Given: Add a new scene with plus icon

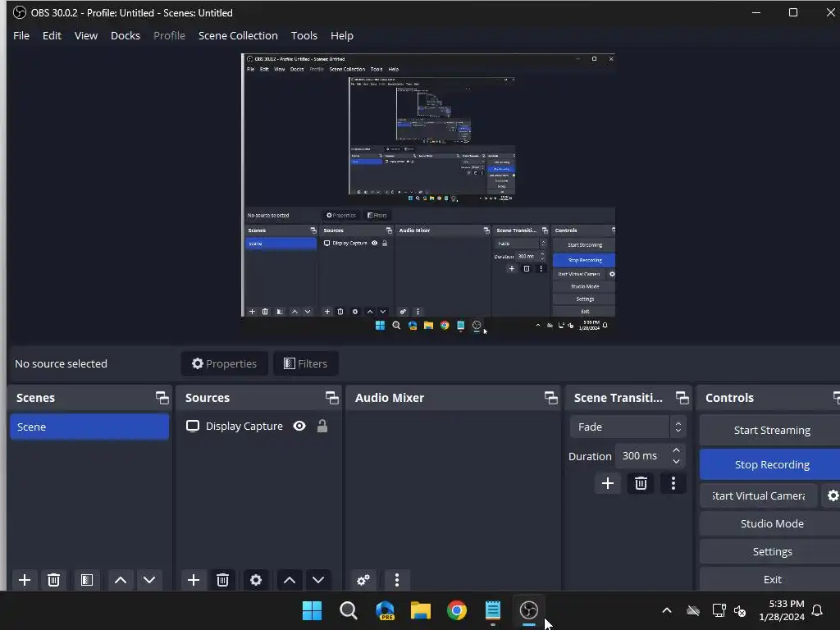Looking at the screenshot, I should [x=24, y=580].
